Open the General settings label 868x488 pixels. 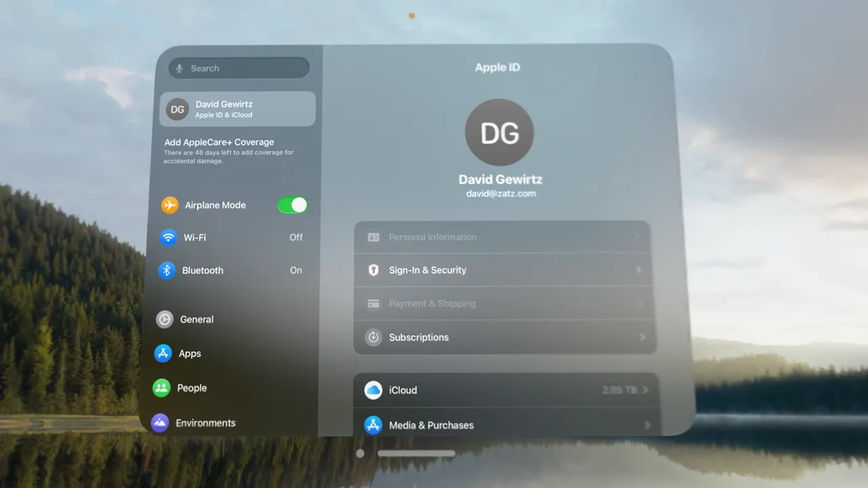click(x=197, y=319)
